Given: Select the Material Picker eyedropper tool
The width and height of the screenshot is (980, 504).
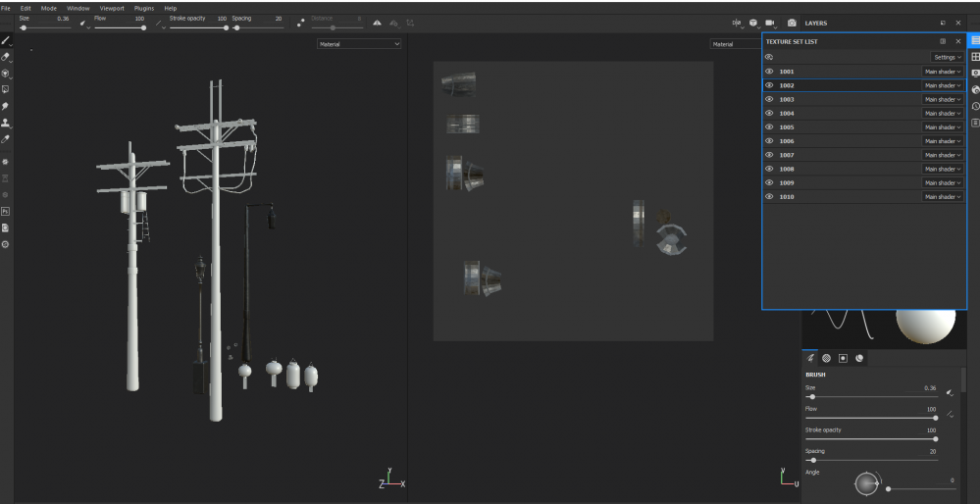Looking at the screenshot, I should (6, 138).
